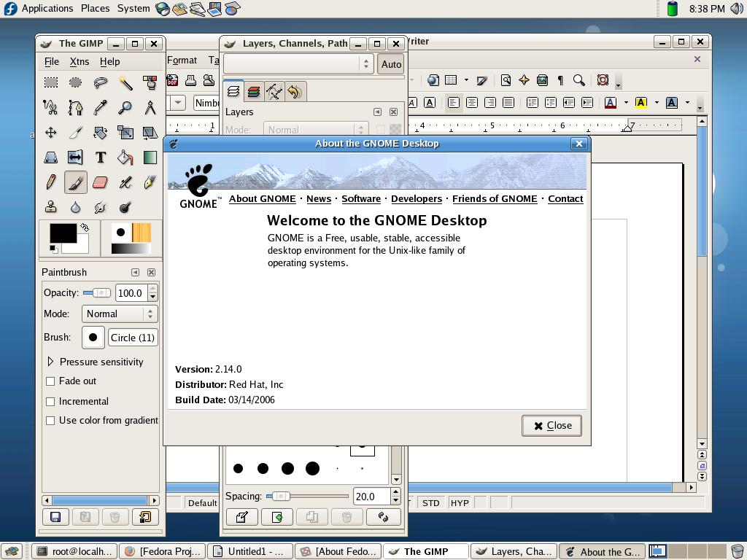
Task: Choose the Free Select lasso tool
Action: pos(100,82)
